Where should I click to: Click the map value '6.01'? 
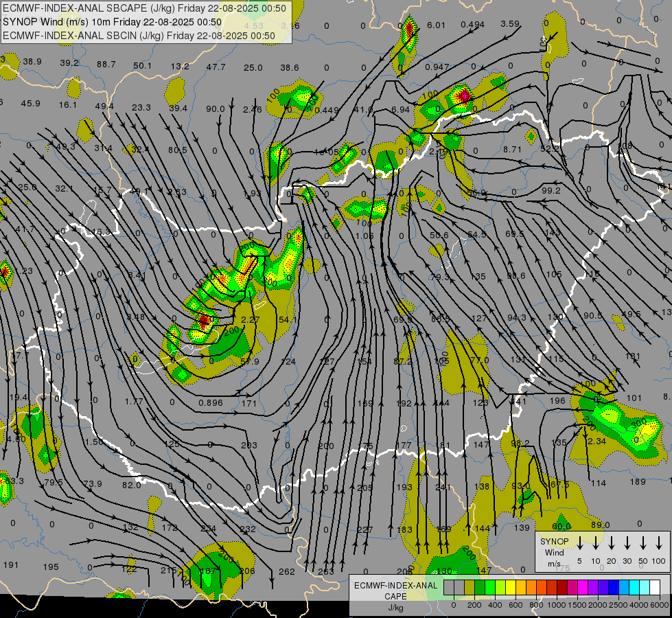click(437, 25)
